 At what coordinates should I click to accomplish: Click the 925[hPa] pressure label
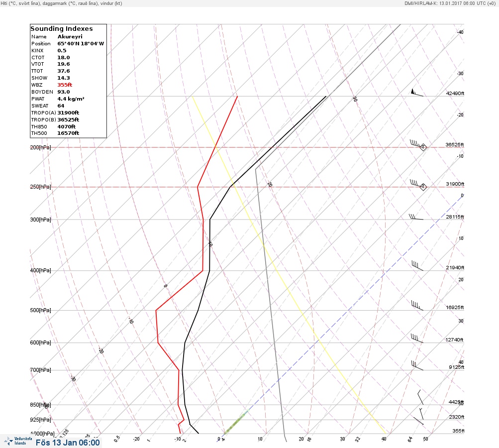(x=40, y=420)
